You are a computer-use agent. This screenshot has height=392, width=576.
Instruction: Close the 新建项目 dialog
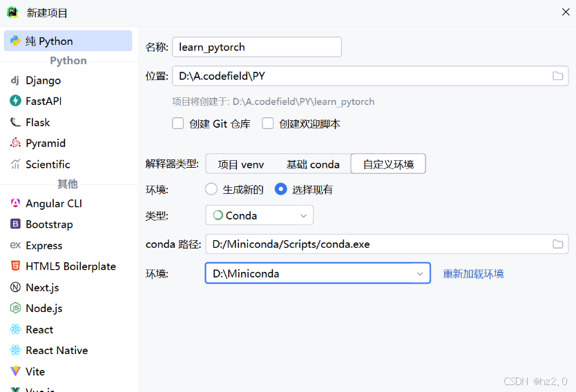click(566, 12)
